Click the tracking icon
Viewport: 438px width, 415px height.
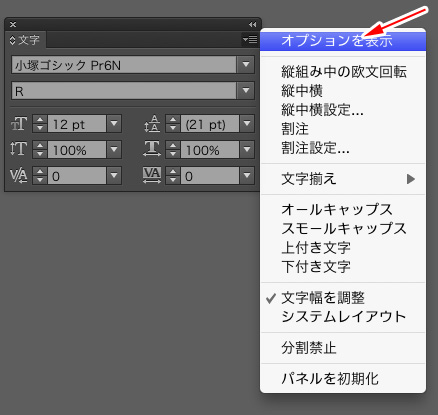pyautogui.click(x=152, y=175)
